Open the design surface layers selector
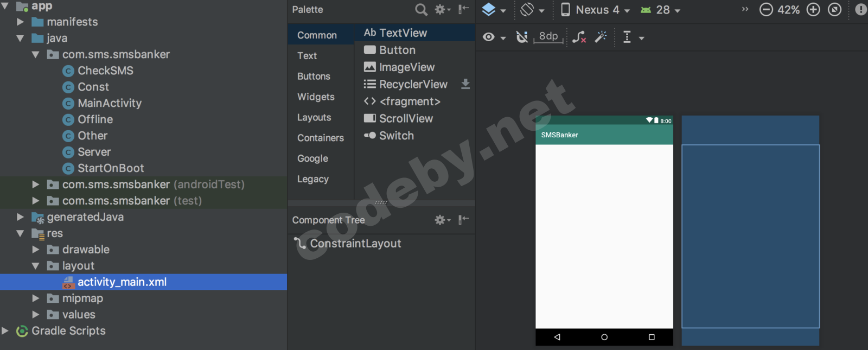868x350 pixels. [494, 10]
